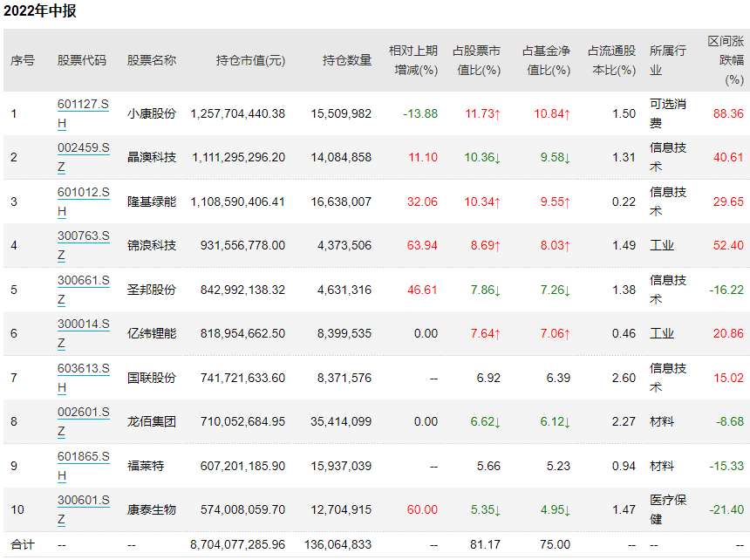The width and height of the screenshot is (750, 560).
Task: Select the 小康股份 stock name cell
Action: click(x=151, y=113)
